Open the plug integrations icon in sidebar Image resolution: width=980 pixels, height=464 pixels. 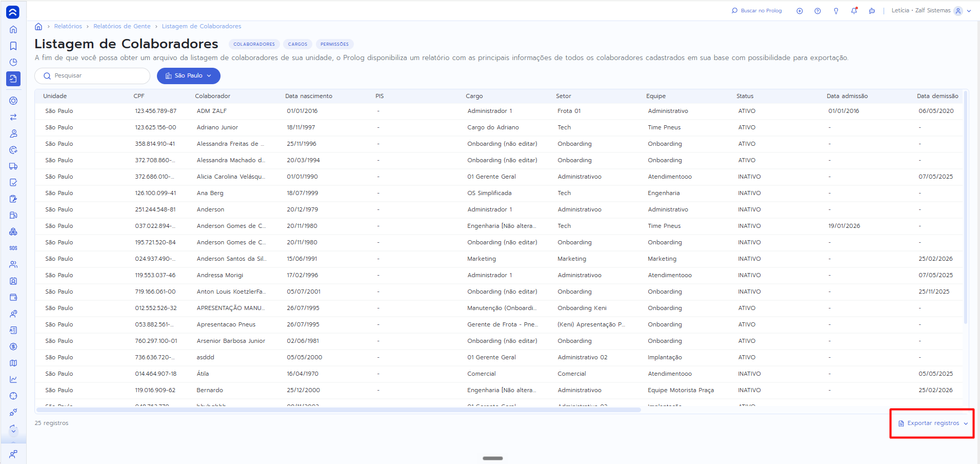click(13, 412)
